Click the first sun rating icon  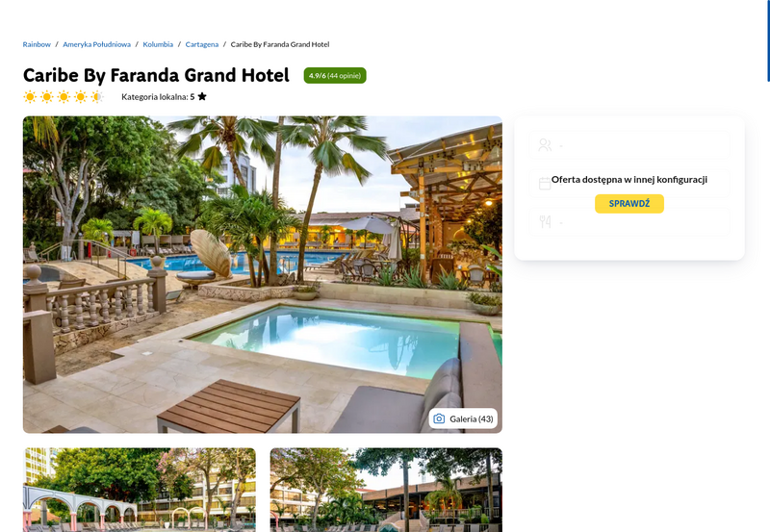30,96
